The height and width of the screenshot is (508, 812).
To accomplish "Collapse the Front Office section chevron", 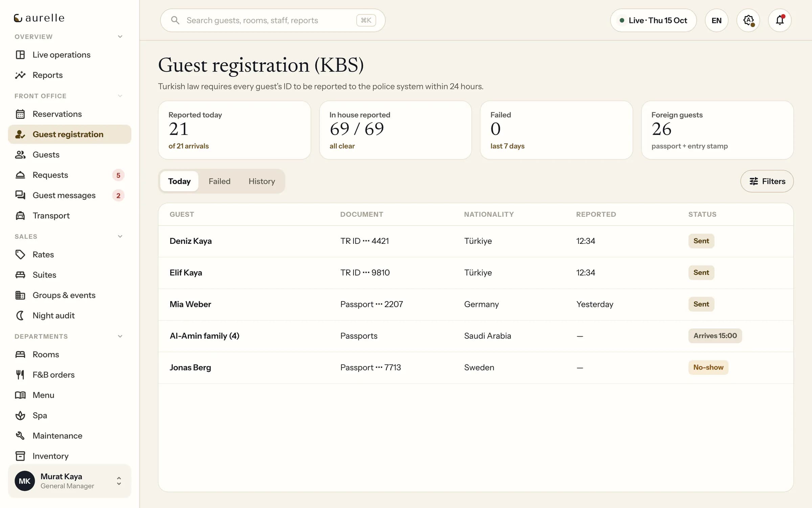I will point(120,96).
